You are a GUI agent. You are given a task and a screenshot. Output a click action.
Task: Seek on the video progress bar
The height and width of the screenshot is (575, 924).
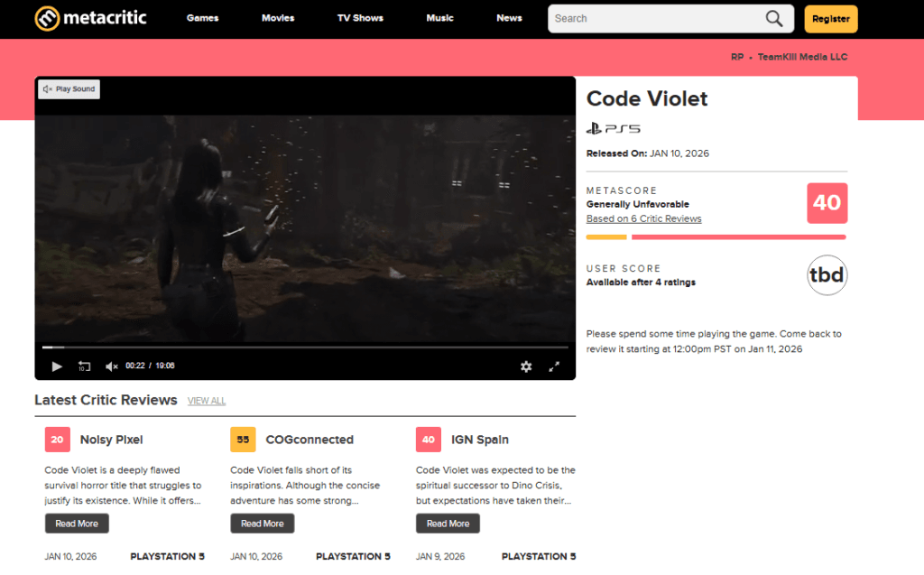305,347
